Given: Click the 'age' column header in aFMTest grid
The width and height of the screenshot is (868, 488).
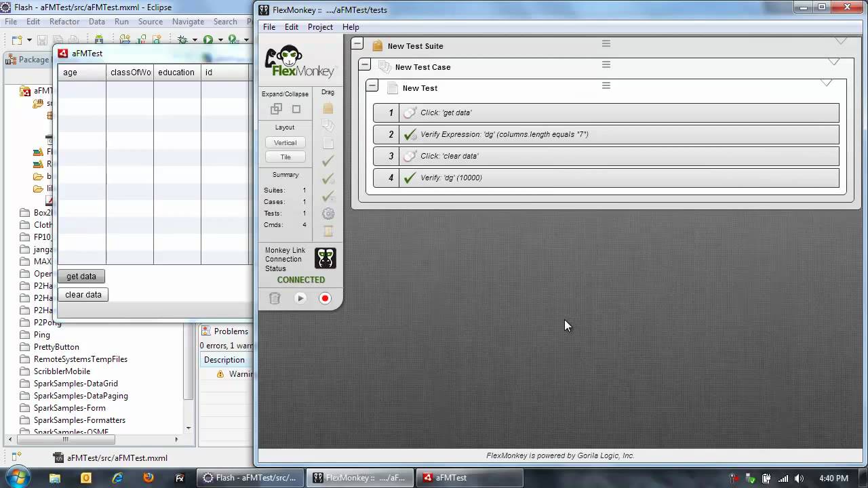Looking at the screenshot, I should 82,73.
